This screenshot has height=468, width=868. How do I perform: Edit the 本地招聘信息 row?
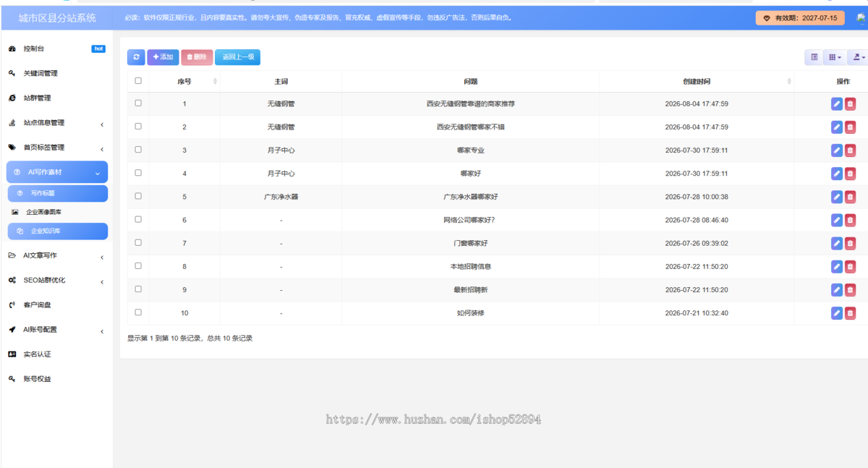click(837, 266)
